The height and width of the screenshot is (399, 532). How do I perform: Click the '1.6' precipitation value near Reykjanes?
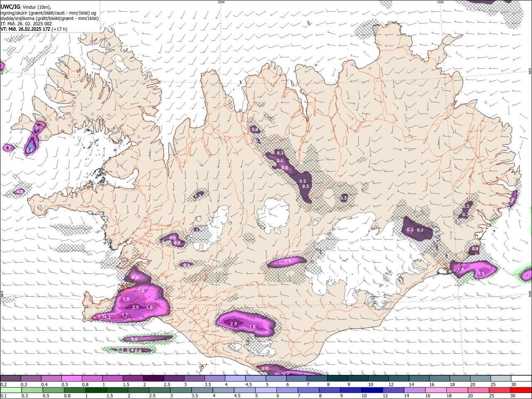[x=150, y=308]
